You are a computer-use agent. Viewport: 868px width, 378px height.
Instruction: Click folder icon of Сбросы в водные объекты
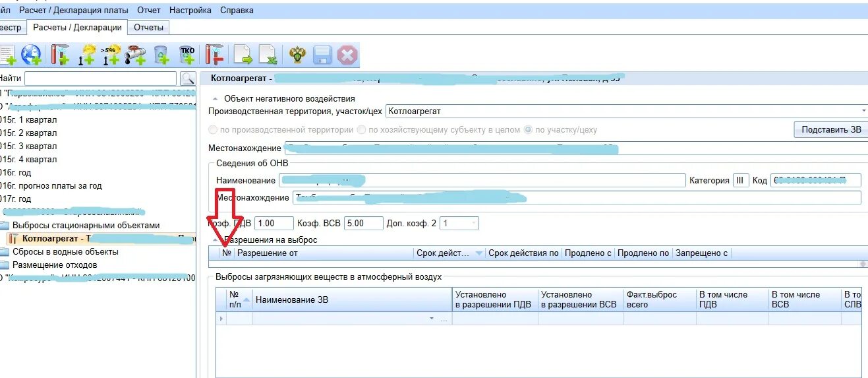click(x=4, y=252)
